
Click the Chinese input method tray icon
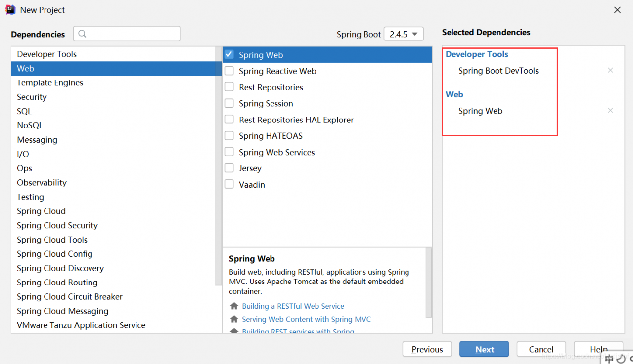[610, 359]
